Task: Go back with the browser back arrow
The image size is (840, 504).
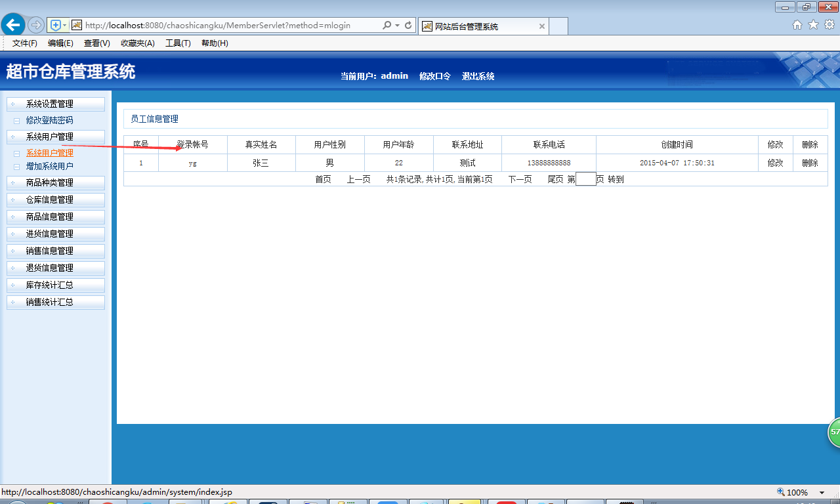Action: (x=13, y=25)
